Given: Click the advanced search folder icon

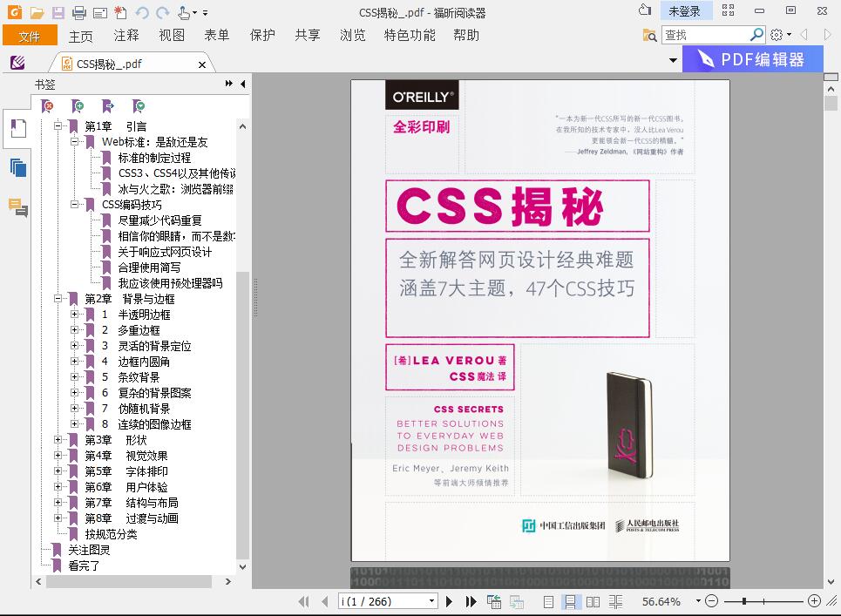Looking at the screenshot, I should [649, 36].
